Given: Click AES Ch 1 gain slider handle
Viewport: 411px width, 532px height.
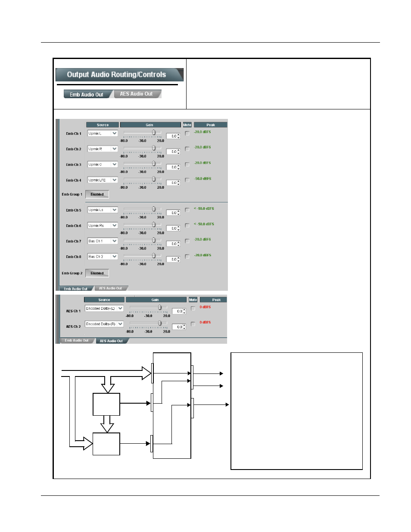Looking at the screenshot, I should (x=160, y=308).
